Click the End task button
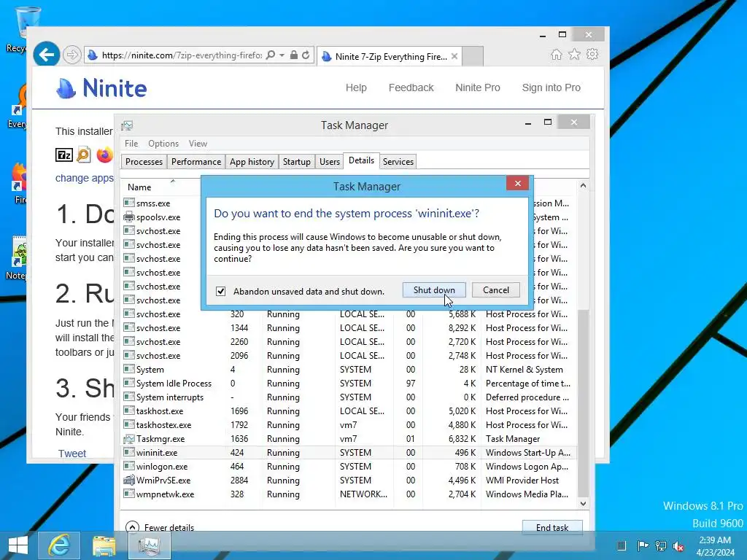This screenshot has height=560, width=747. 552,527
